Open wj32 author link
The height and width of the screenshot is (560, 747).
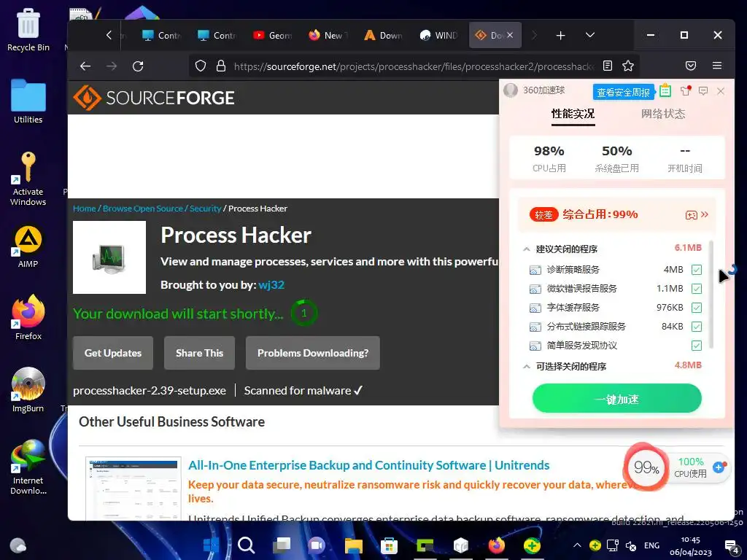271,285
